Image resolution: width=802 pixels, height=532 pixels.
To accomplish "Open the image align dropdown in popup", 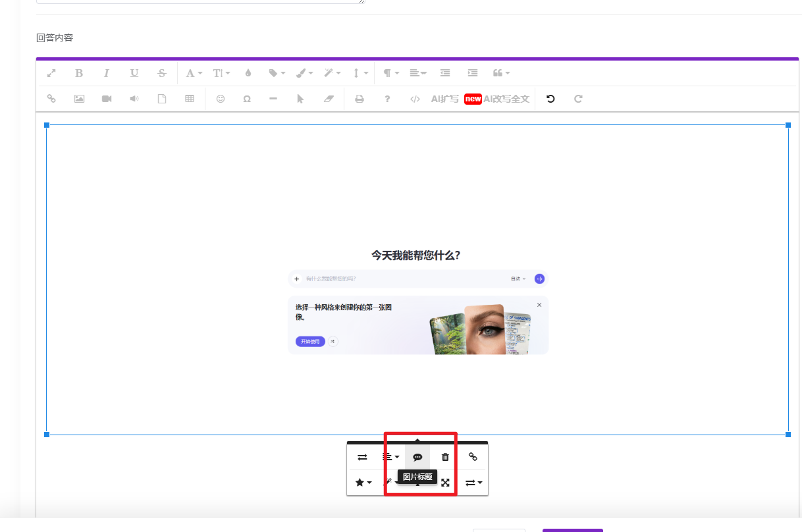I will click(x=391, y=457).
